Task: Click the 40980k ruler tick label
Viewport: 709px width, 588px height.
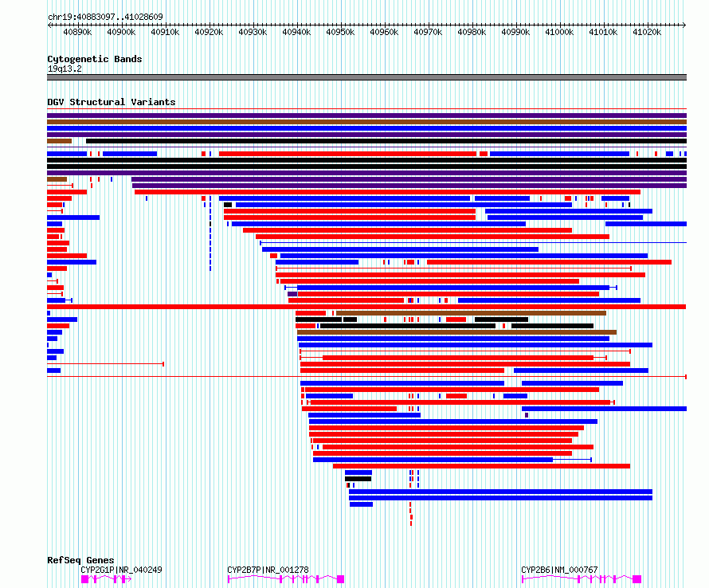Action: [x=472, y=32]
